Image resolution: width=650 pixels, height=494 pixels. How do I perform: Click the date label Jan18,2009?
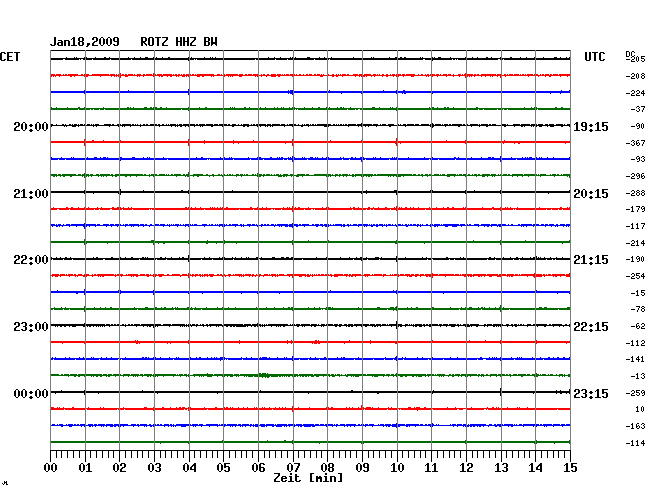point(85,42)
